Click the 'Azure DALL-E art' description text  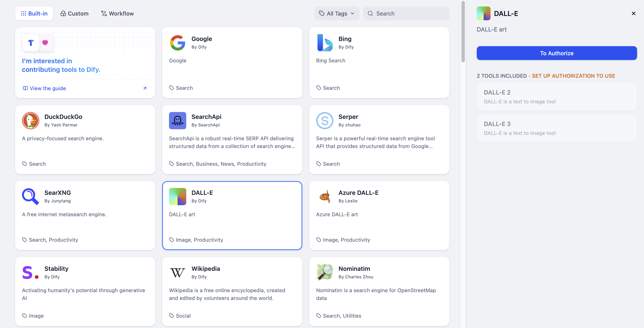pos(337,214)
